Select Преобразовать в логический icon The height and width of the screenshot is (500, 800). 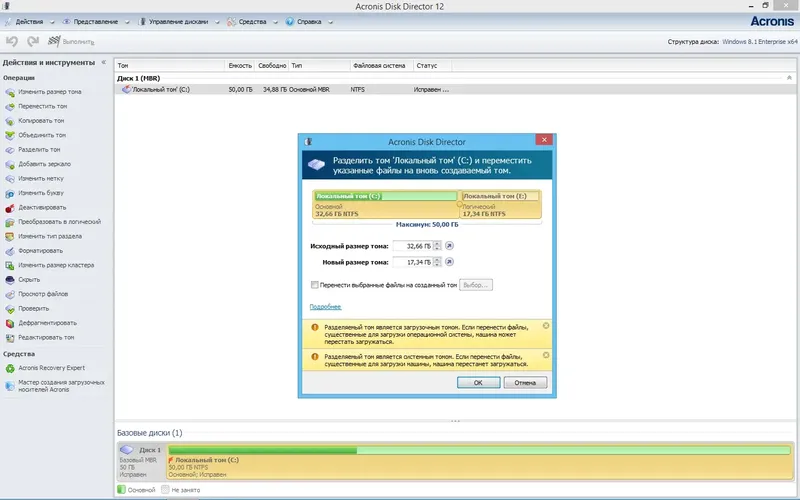(10, 222)
